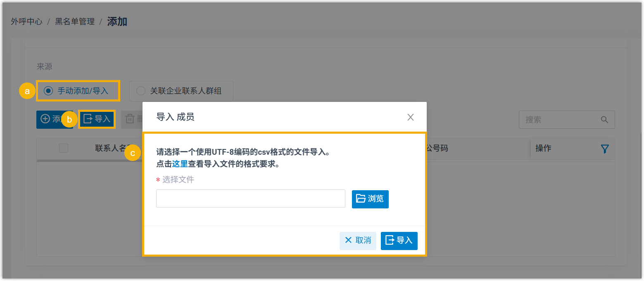Click the 浏览 folder button
This screenshot has width=644, height=281.
[x=370, y=199]
